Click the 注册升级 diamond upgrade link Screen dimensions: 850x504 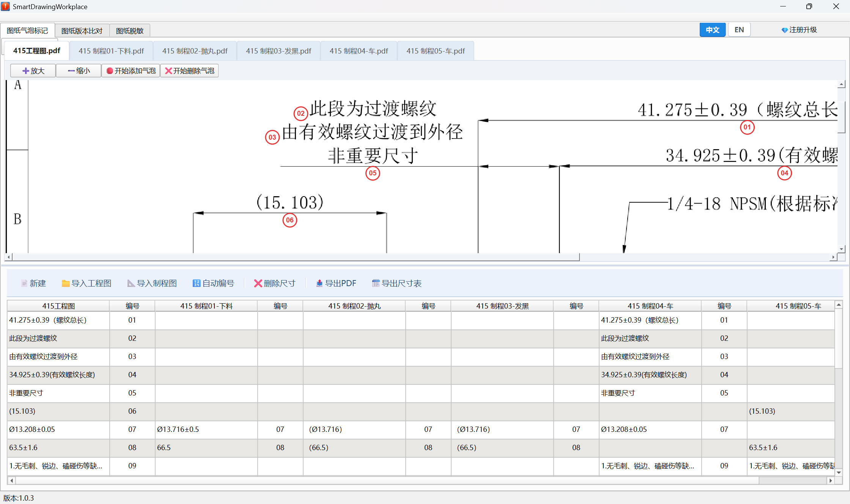coord(799,30)
